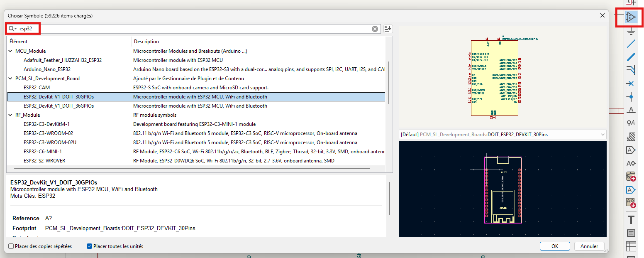Select Arduino_Nano_ESP32 symbol

point(47,69)
